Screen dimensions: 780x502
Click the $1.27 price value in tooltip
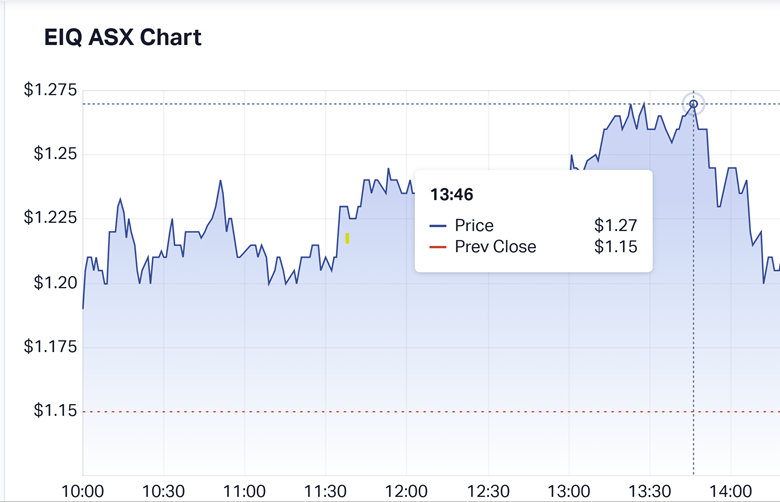click(x=615, y=226)
